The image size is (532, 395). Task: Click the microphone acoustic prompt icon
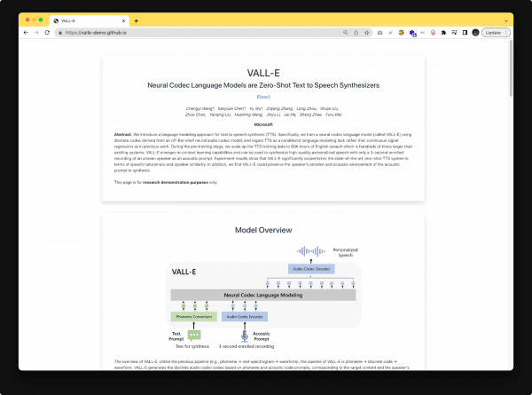point(245,336)
